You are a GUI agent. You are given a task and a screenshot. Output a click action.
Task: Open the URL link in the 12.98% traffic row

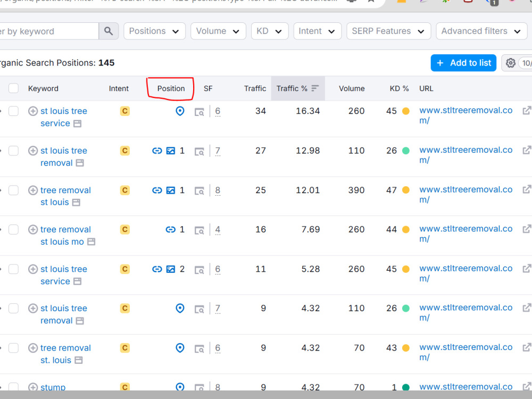466,155
